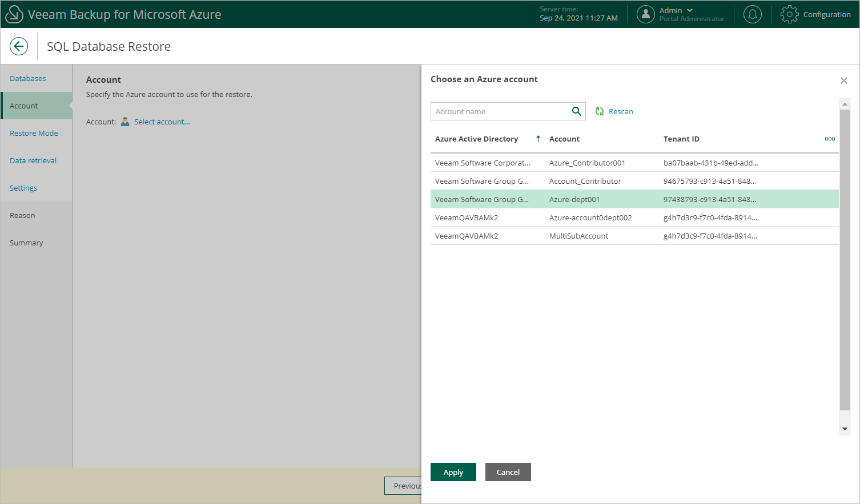Click the Select account... link
The width and height of the screenshot is (860, 504).
coord(162,122)
